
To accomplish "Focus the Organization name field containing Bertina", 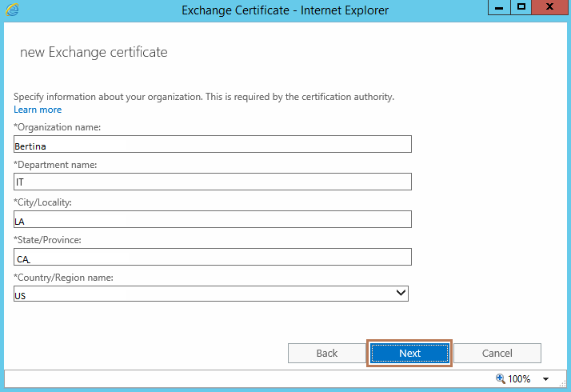I will pos(213,144).
